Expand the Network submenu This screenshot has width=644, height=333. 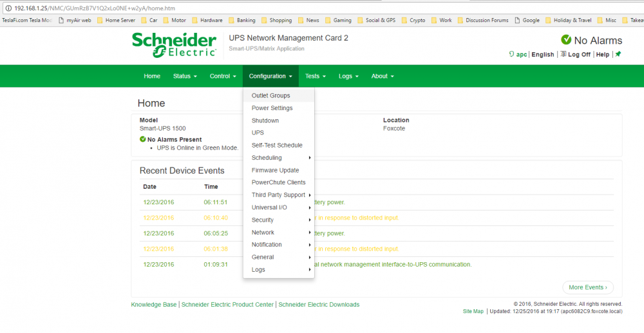[279, 232]
